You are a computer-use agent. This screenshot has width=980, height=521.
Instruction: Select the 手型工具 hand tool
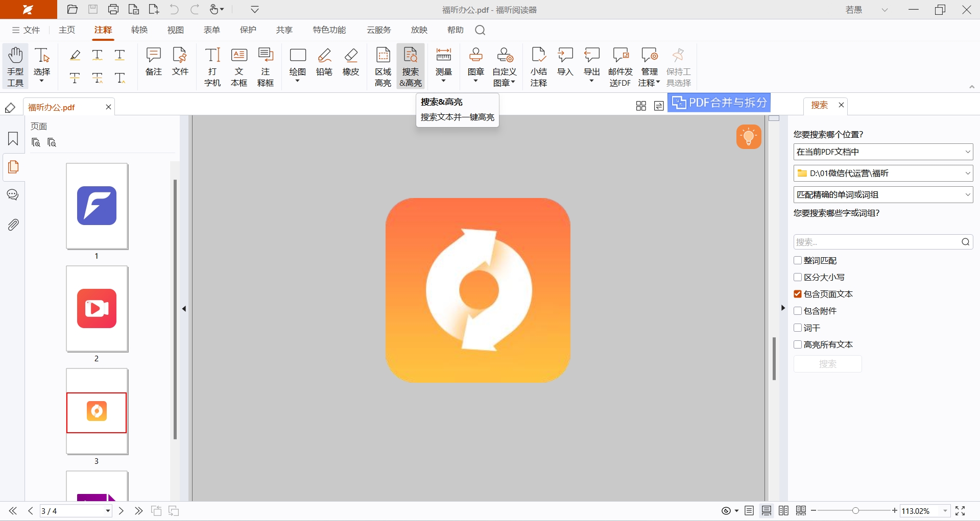pos(15,67)
